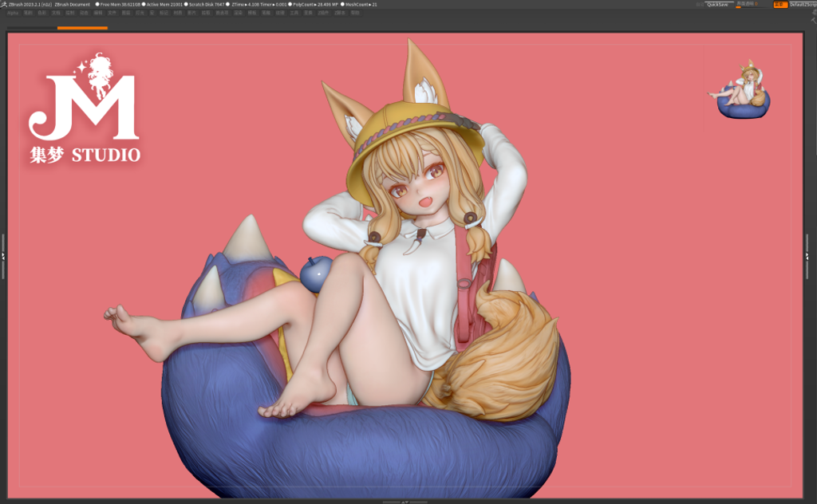The height and width of the screenshot is (504, 817).
Task: Open the Alpha menu
Action: click(x=13, y=13)
